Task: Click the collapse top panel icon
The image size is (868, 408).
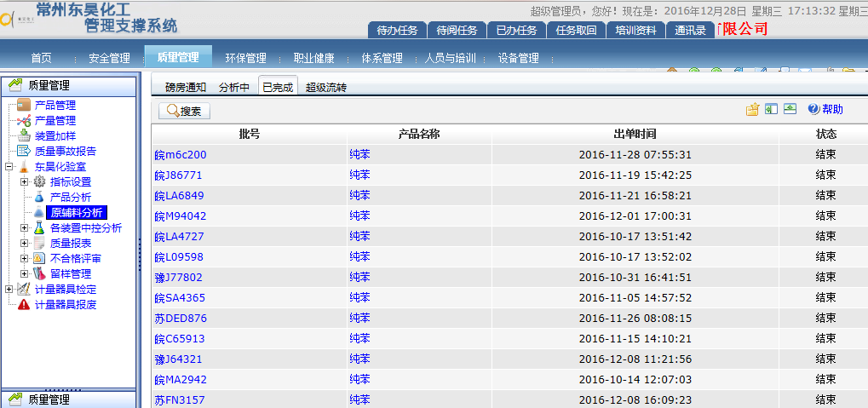Action: pyautogui.click(x=790, y=109)
